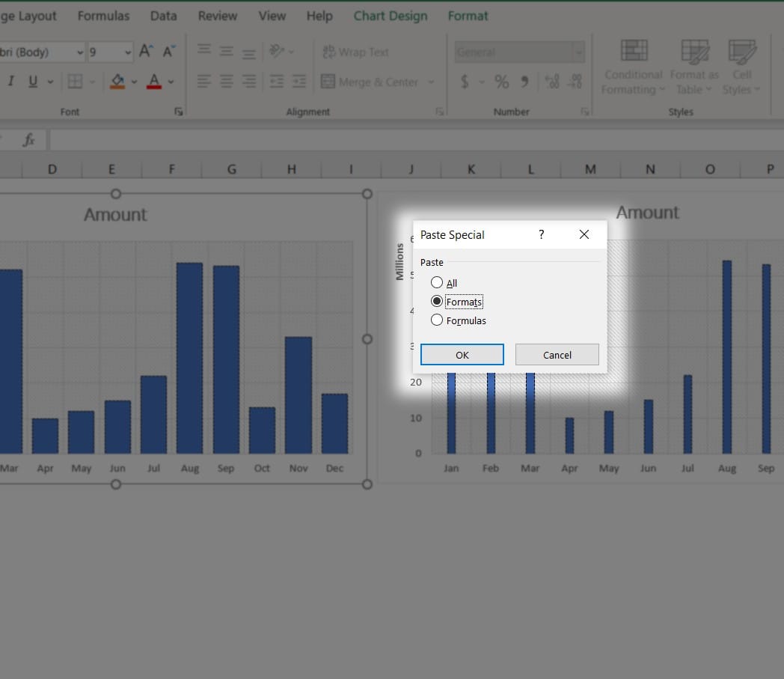This screenshot has width=784, height=679.
Task: Switch to the Chart Design tab
Action: tap(391, 16)
